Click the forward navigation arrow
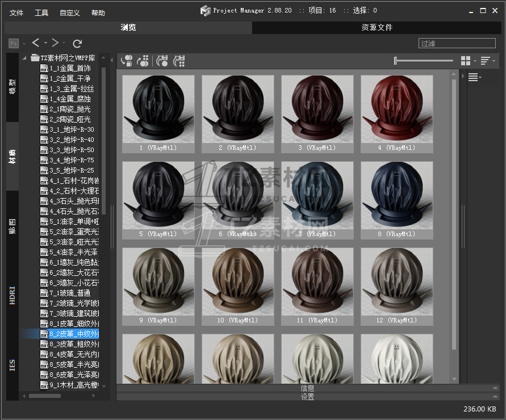Screen dimensions: 506x420 tap(55, 43)
